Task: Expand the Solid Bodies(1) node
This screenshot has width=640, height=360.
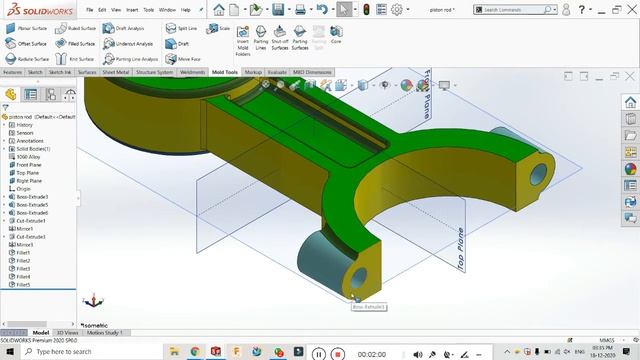Action: pos(4,149)
